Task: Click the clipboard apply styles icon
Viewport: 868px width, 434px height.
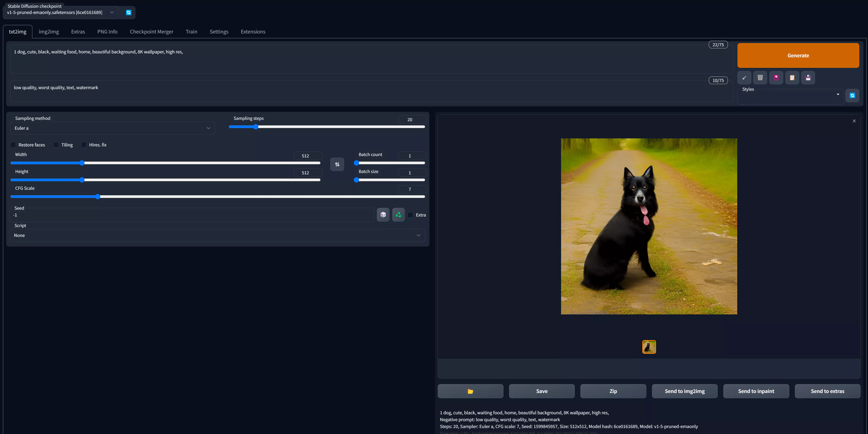Action: tap(792, 78)
